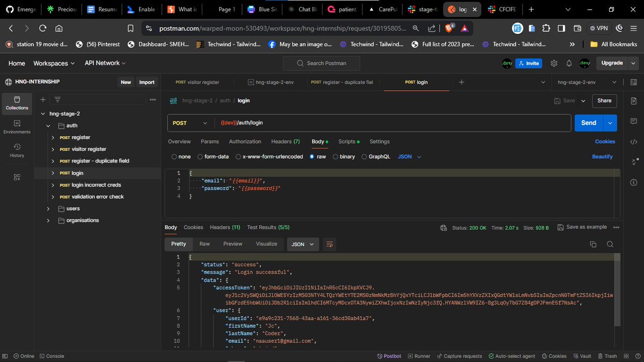
Task: Select the raw body type
Action: pos(318,157)
